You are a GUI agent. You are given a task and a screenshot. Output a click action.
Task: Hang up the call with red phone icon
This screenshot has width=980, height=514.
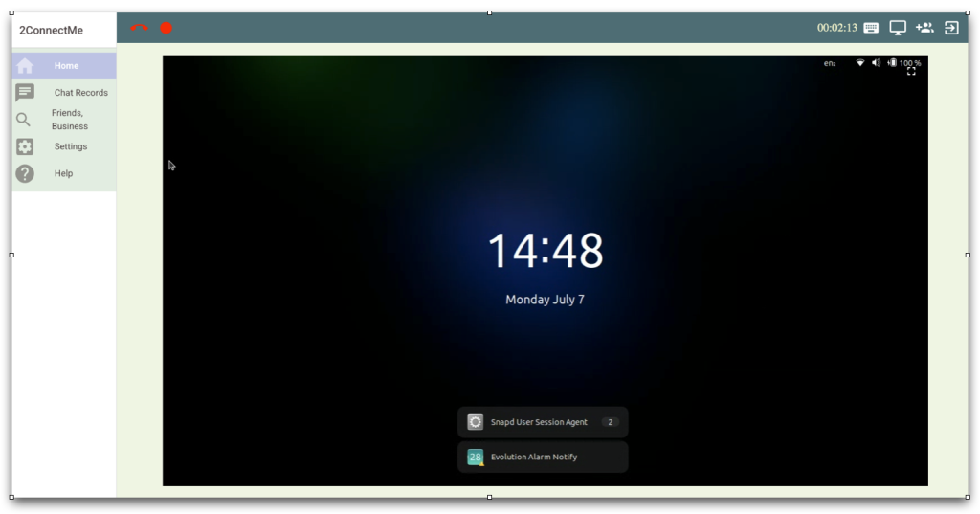coord(139,28)
